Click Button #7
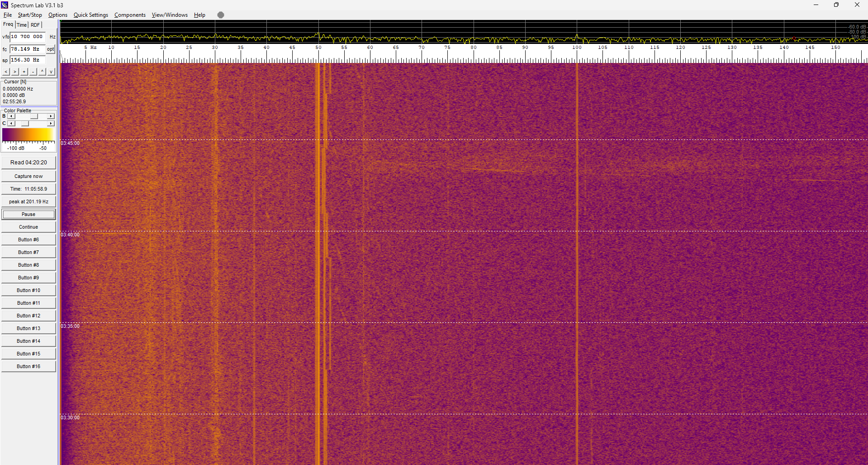The width and height of the screenshot is (868, 465). pos(28,252)
